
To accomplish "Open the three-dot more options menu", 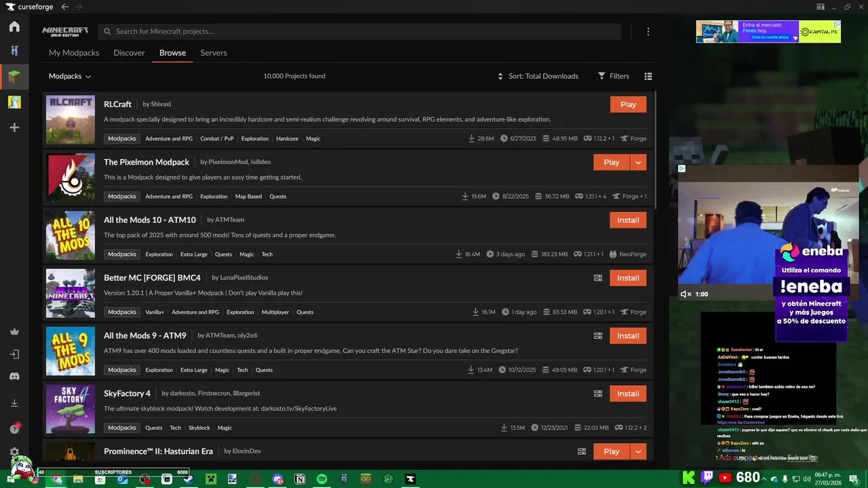I will pyautogui.click(x=648, y=31).
